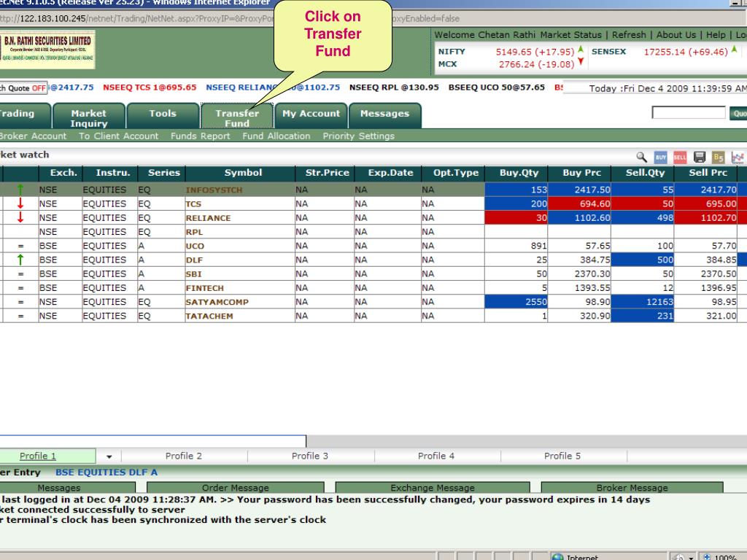
Task: Switch to Profile 4 tab
Action: point(436,456)
